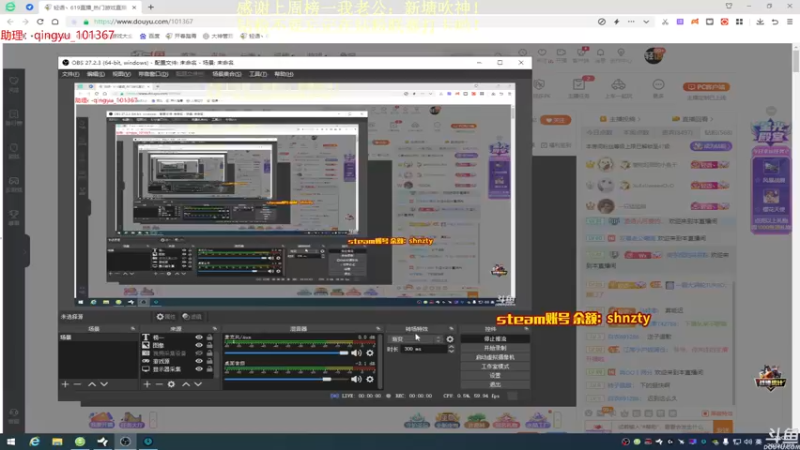Pop out the Scenes dock panel
This screenshot has height=450, width=800.
pyautogui.click(x=133, y=329)
